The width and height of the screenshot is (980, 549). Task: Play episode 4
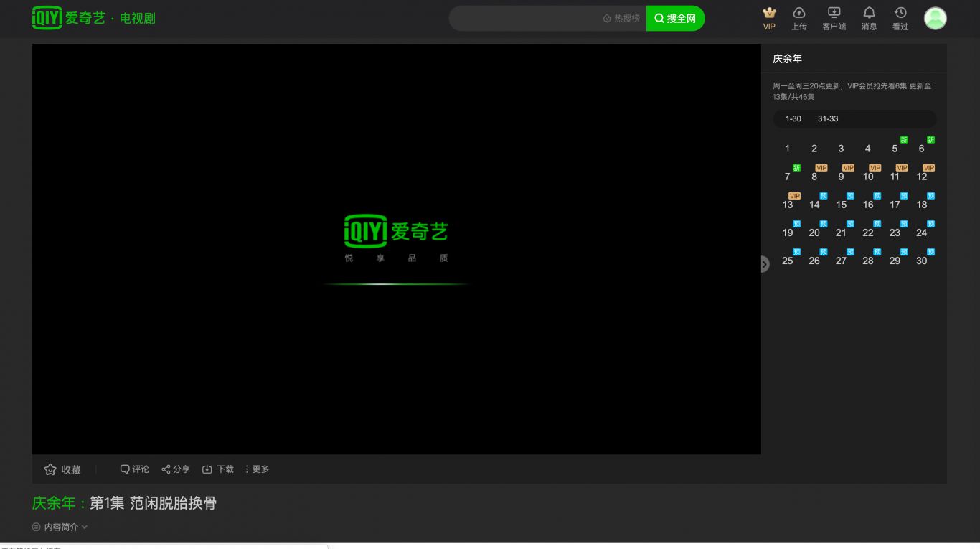tap(867, 149)
